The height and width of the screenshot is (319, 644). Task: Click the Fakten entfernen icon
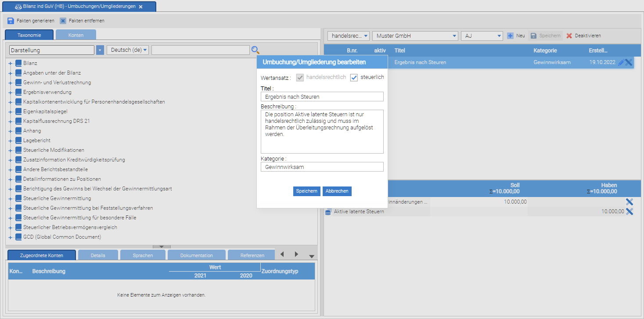[x=63, y=21]
